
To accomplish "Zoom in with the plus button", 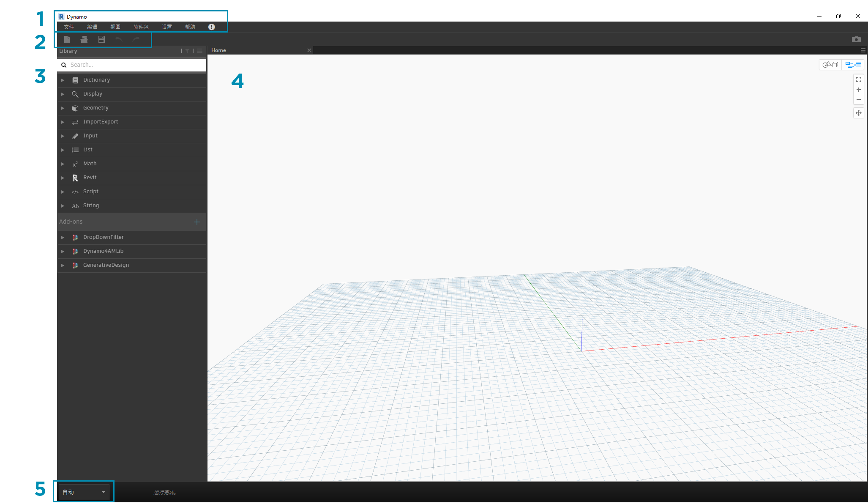I will [x=858, y=90].
